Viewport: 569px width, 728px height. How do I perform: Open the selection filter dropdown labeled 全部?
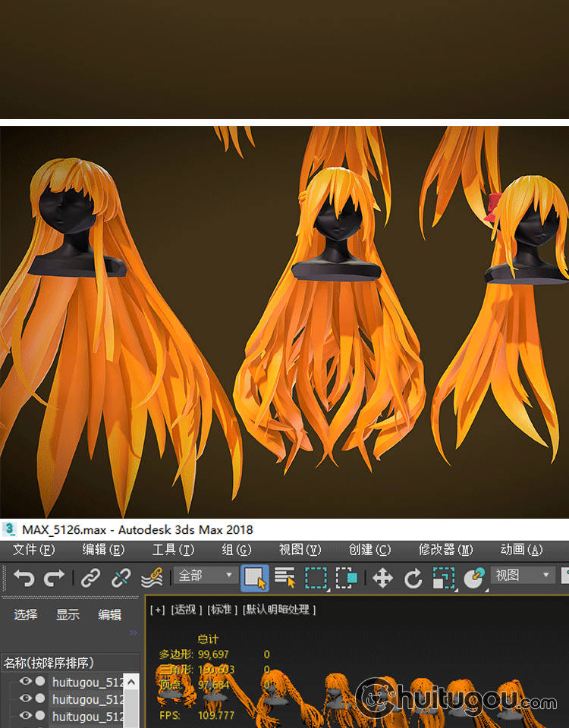206,576
